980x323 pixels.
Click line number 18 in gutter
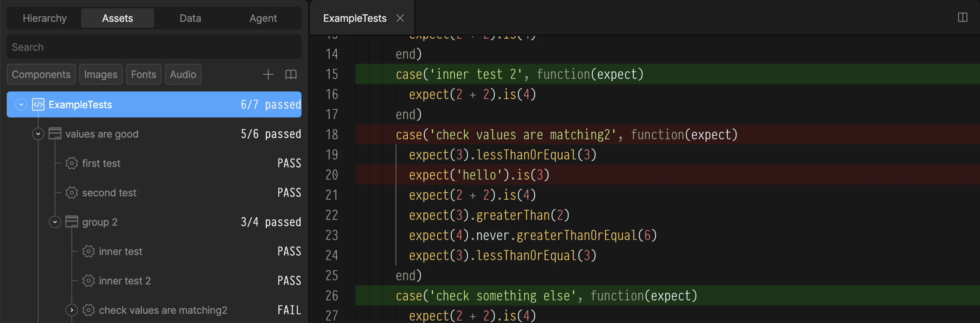point(332,135)
